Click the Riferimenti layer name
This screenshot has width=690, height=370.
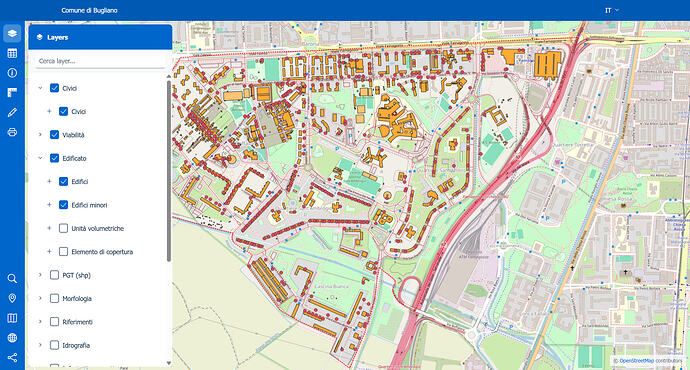point(77,322)
